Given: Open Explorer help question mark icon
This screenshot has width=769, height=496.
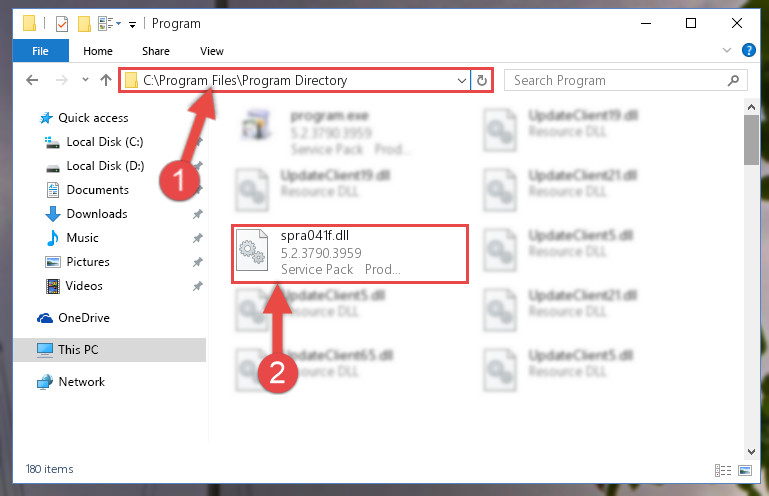Looking at the screenshot, I should coord(748,50).
